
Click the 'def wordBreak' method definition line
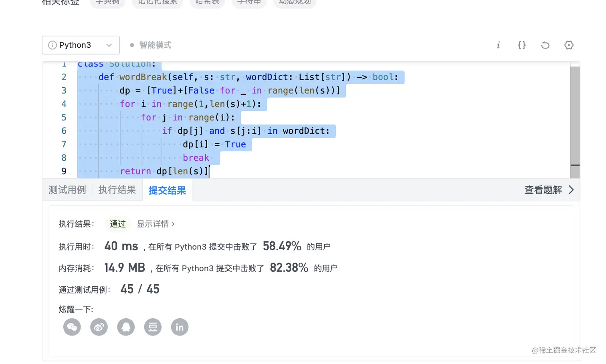point(248,77)
